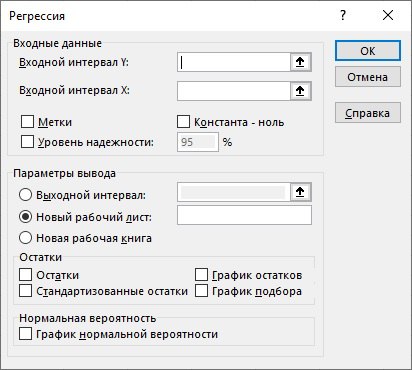Check Стандартизованные остатки
The width and height of the screenshot is (412, 370).
coord(26,291)
